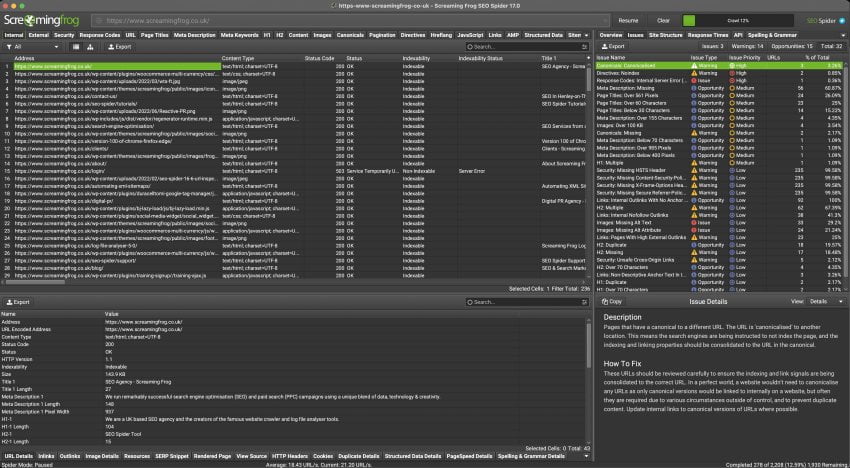Click issue icon in Response Codes: Internal Server Error row
Viewport: 850px width, 468px height.
coord(694,80)
